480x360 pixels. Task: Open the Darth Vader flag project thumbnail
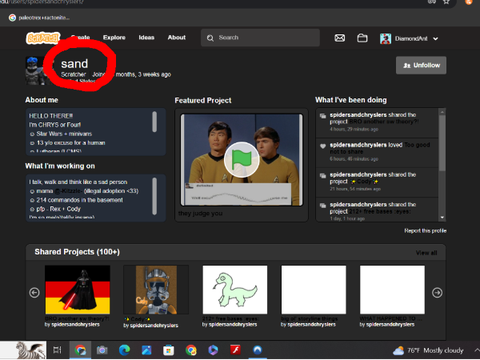pyautogui.click(x=77, y=290)
